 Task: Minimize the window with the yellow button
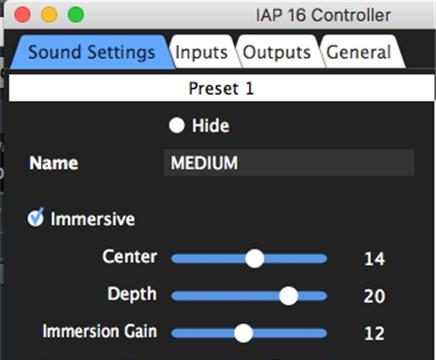(x=49, y=15)
